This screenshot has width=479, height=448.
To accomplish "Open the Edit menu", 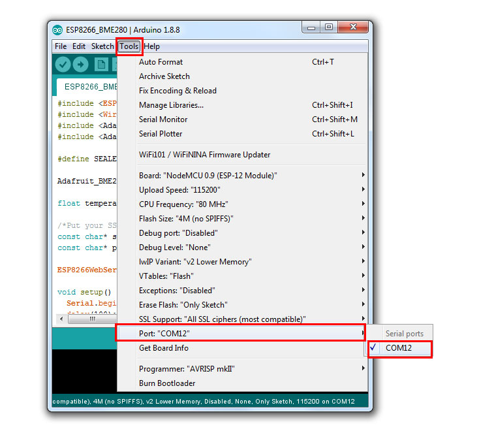I will coord(79,46).
